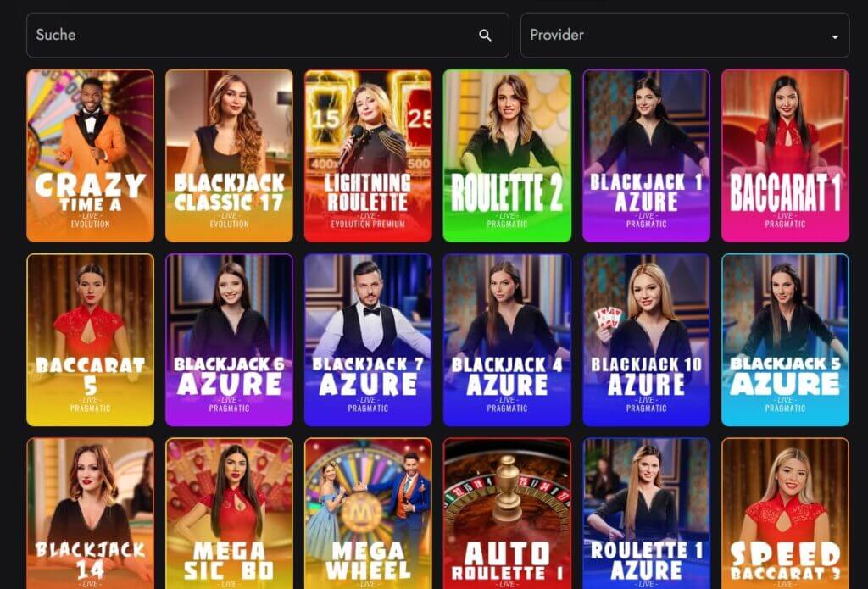The height and width of the screenshot is (589, 868).
Task: Open Blackjack 4 Azure game
Action: [507, 340]
